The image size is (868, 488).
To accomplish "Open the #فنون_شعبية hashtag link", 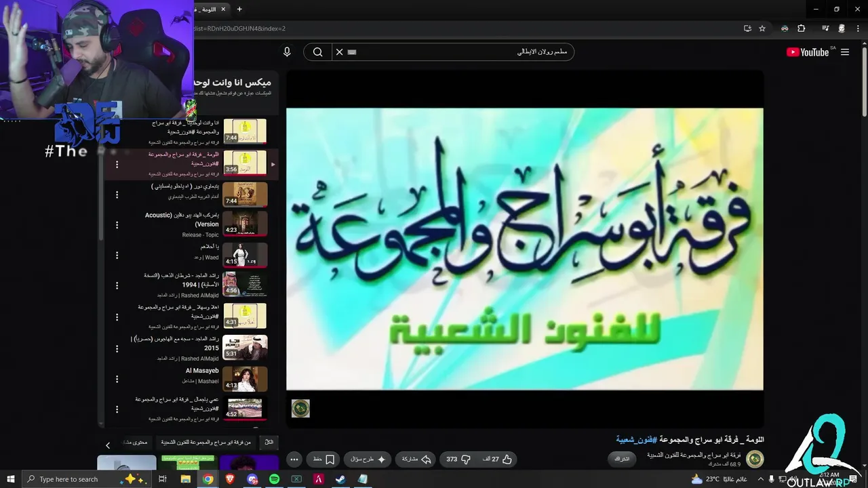I will tap(637, 440).
